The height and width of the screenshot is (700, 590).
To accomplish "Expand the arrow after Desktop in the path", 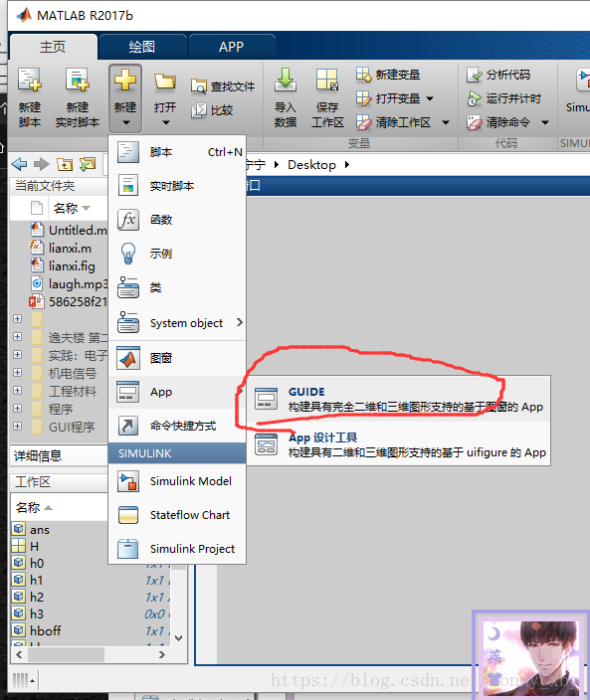I will (x=347, y=165).
